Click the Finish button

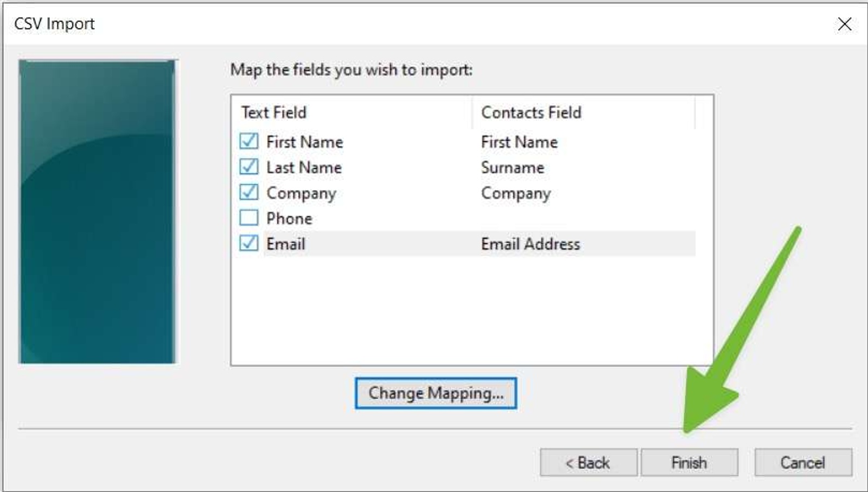(x=689, y=462)
